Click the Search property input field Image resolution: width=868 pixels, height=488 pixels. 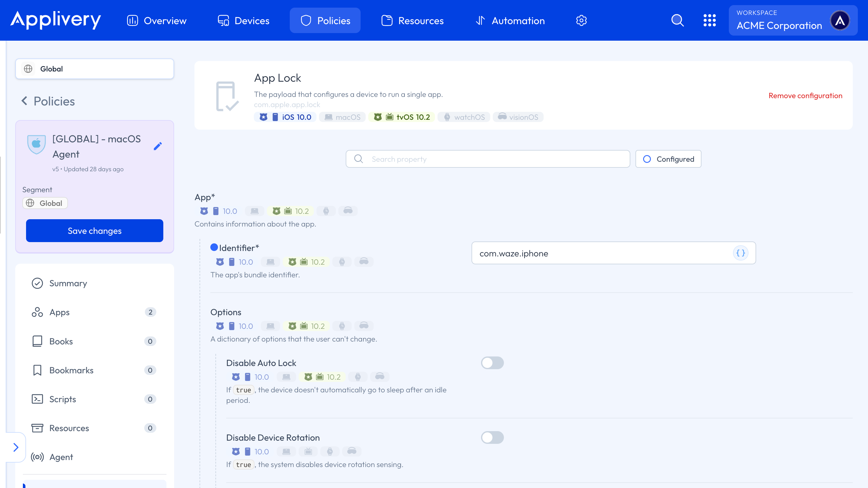pyautogui.click(x=488, y=159)
